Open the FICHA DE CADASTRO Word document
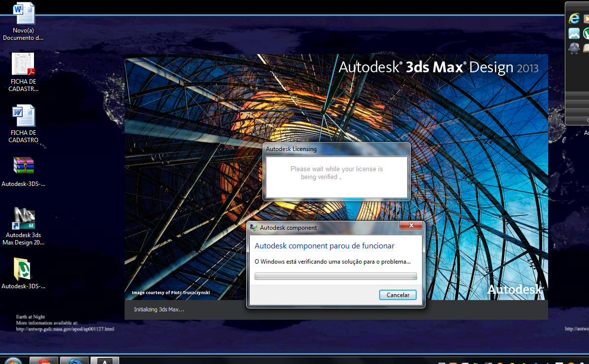 tap(23, 116)
